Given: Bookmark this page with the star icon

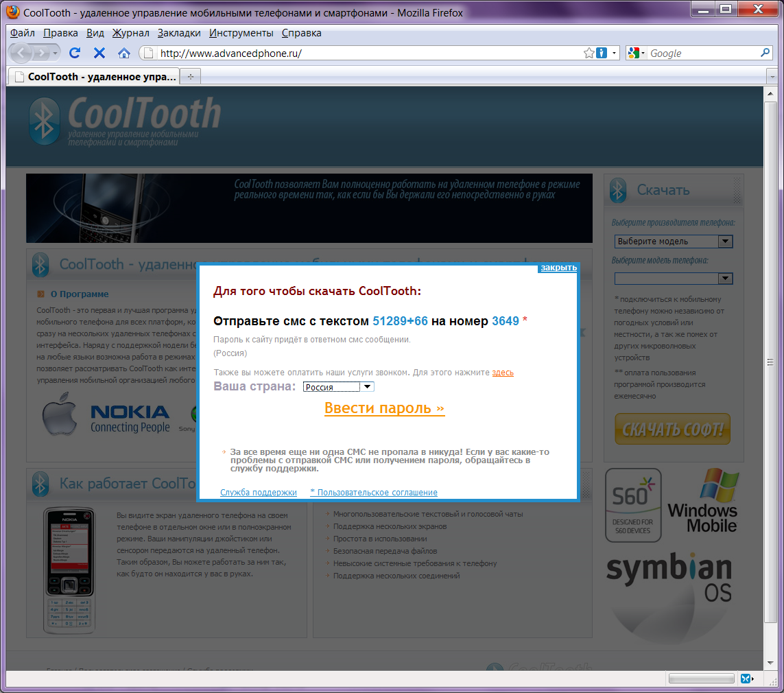Looking at the screenshot, I should click(x=589, y=53).
